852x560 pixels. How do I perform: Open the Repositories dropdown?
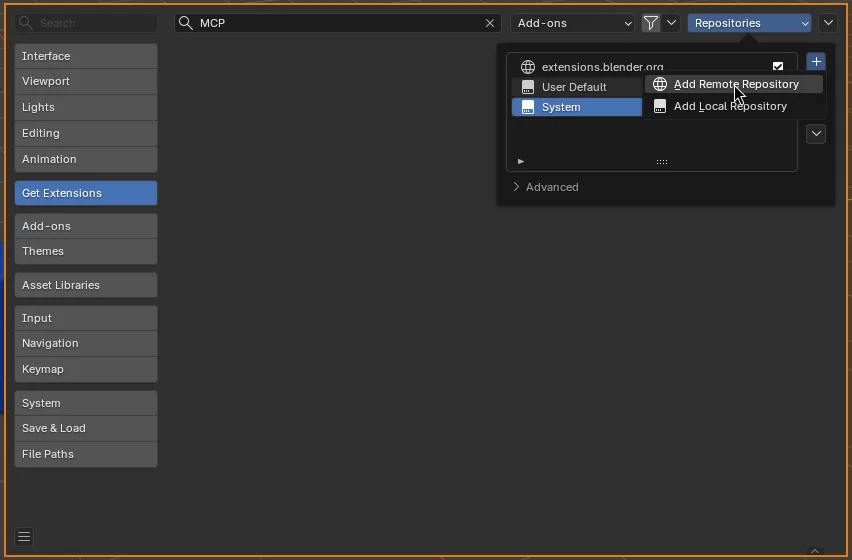[749, 23]
